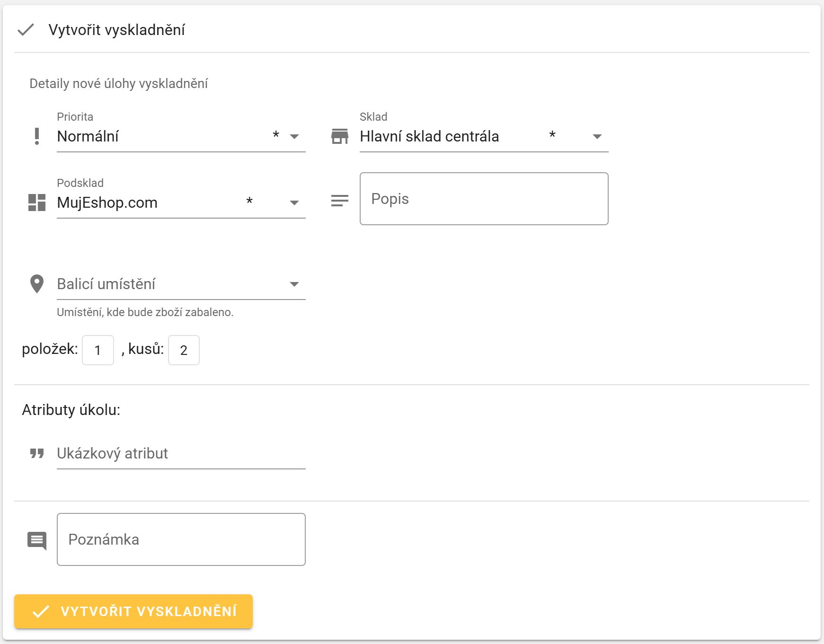
Task: Click the Hlavní sklad centrála value
Action: click(429, 136)
